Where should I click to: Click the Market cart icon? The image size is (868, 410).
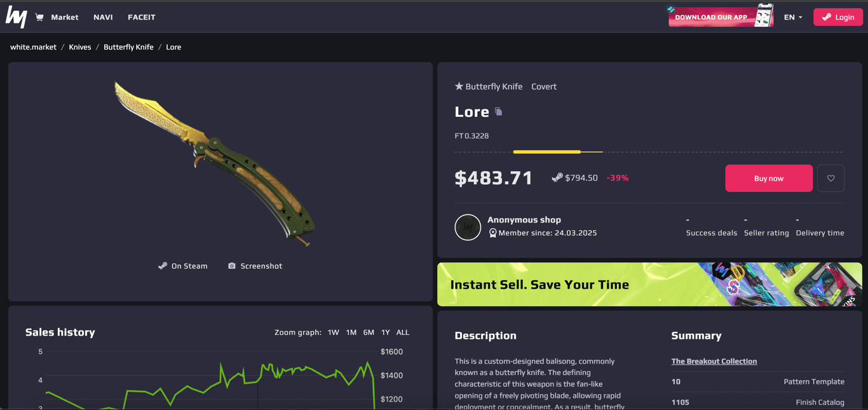coord(39,17)
